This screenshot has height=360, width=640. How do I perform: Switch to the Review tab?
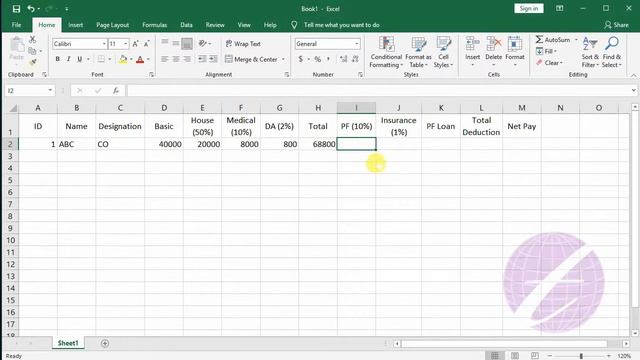[215, 25]
